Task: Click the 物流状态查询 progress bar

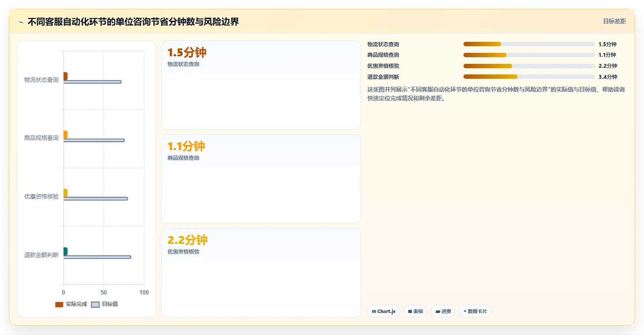Action: pos(529,44)
